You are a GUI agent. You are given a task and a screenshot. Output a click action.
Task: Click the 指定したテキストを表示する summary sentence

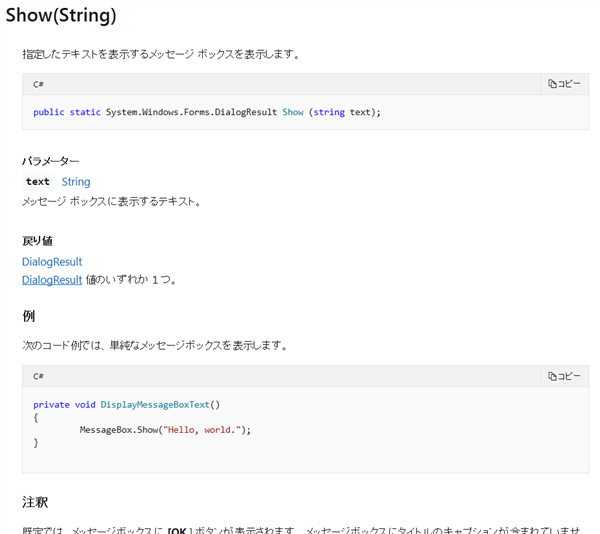tap(161, 54)
